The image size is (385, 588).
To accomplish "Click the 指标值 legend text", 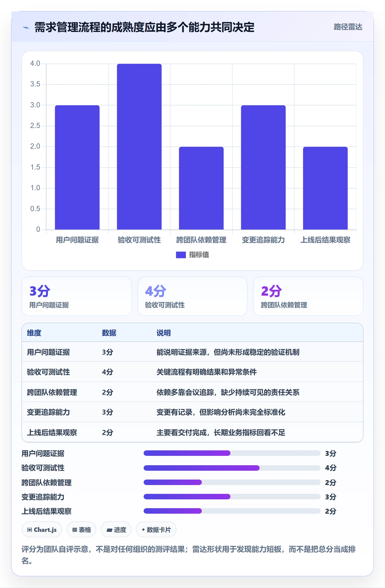I will (199, 255).
